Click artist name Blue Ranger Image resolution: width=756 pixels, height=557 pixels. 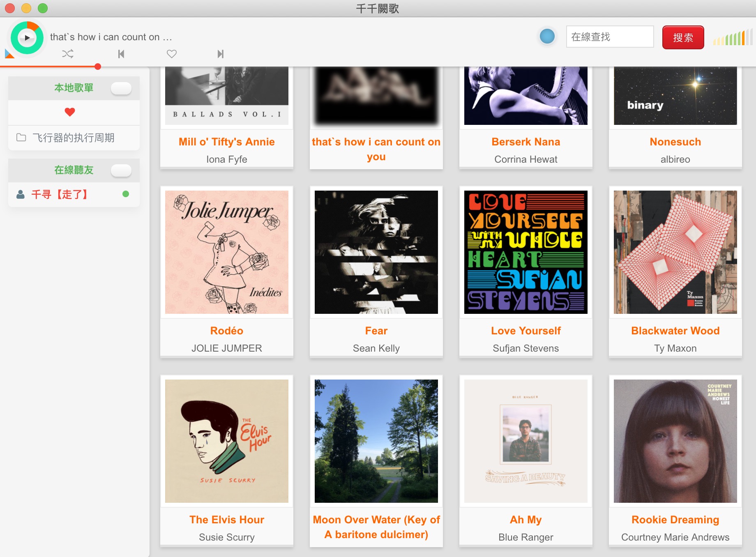tap(526, 537)
